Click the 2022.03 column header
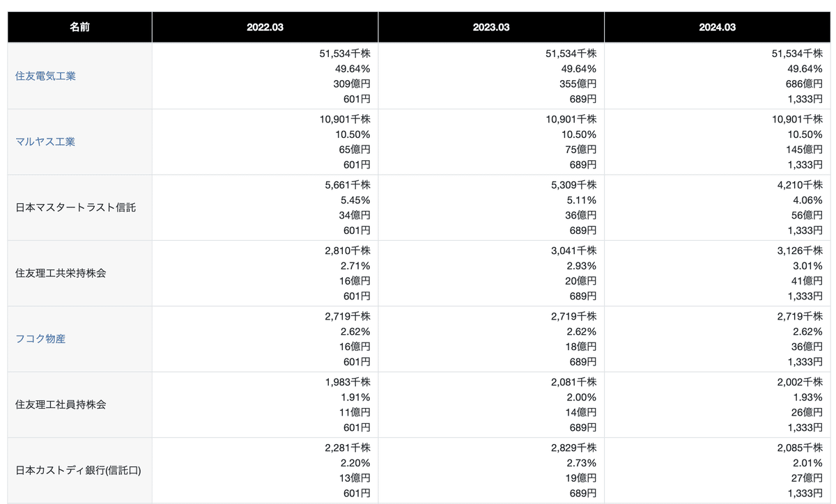This screenshot has width=836, height=504. pyautogui.click(x=265, y=27)
